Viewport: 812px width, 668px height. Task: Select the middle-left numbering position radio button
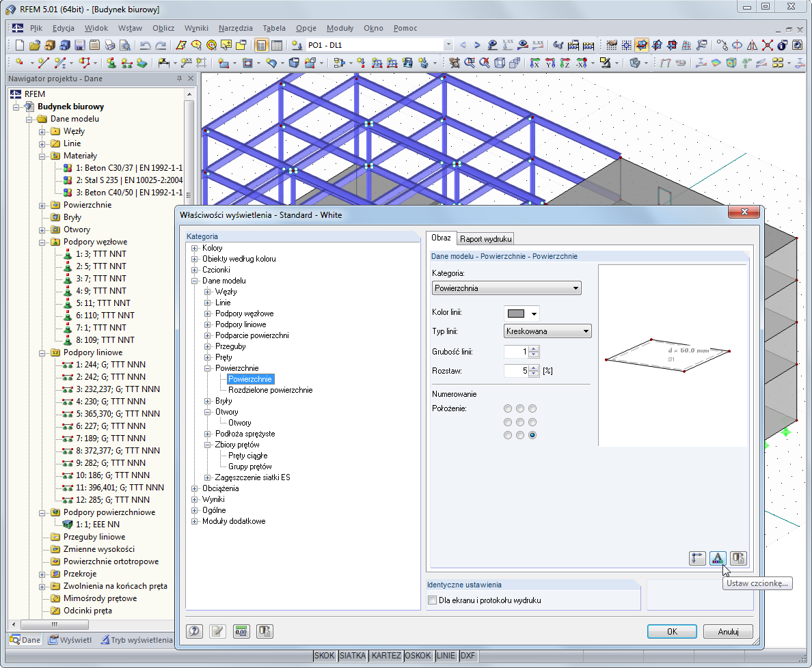(x=507, y=422)
